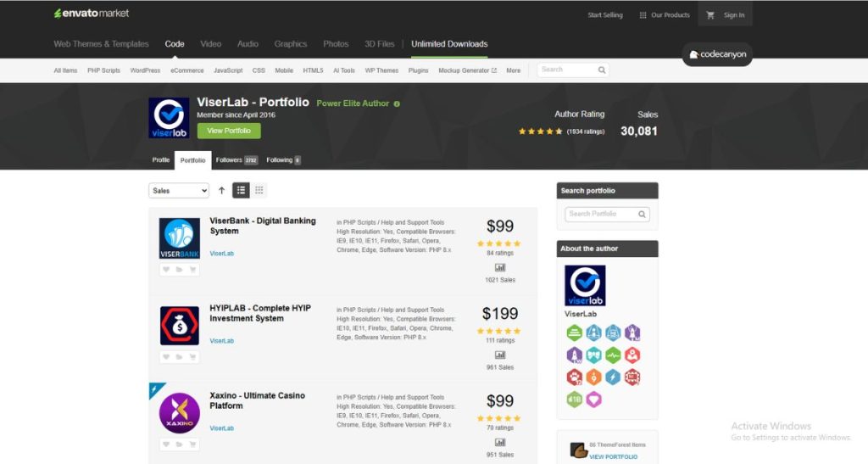Open HYIPLAB - Complete HYIP Investment System title
Screen dimensions: 868x464
pos(260,313)
